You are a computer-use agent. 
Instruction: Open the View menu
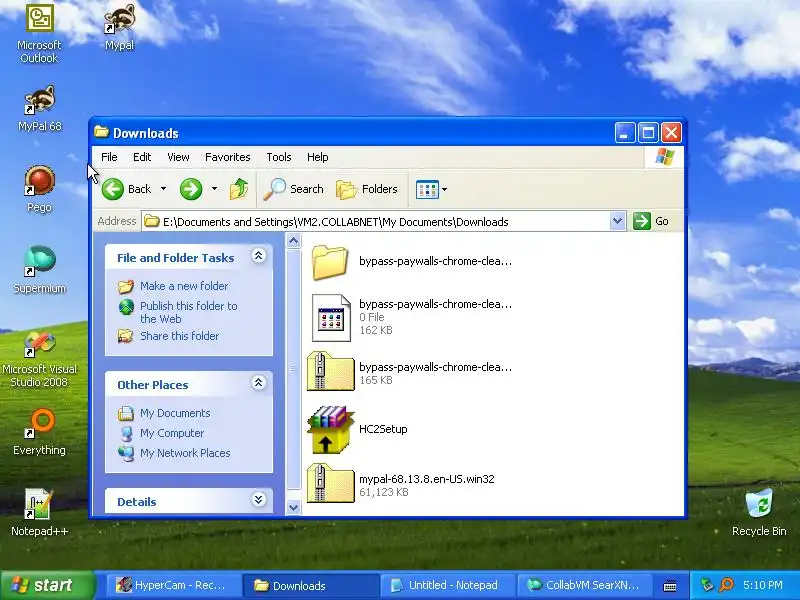pos(178,157)
